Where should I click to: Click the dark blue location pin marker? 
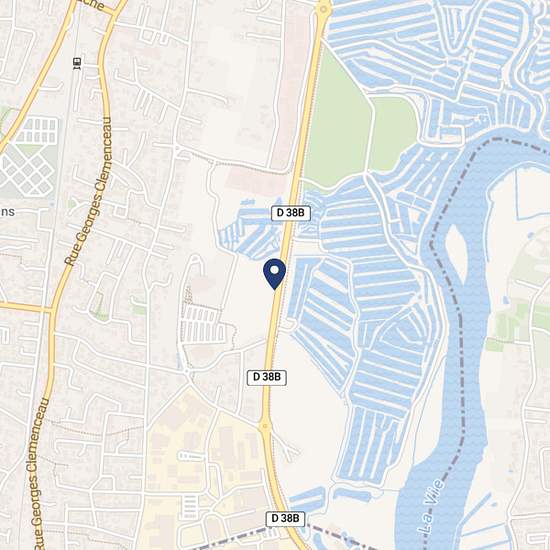coord(275,274)
